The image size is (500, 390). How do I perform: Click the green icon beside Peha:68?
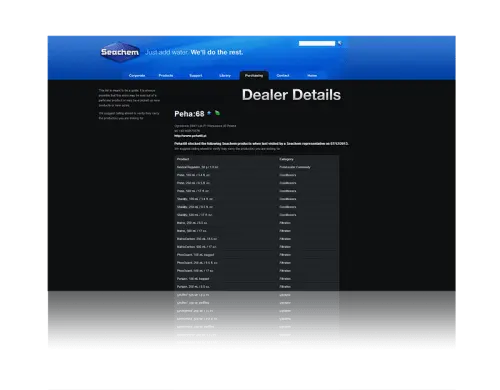217,113
